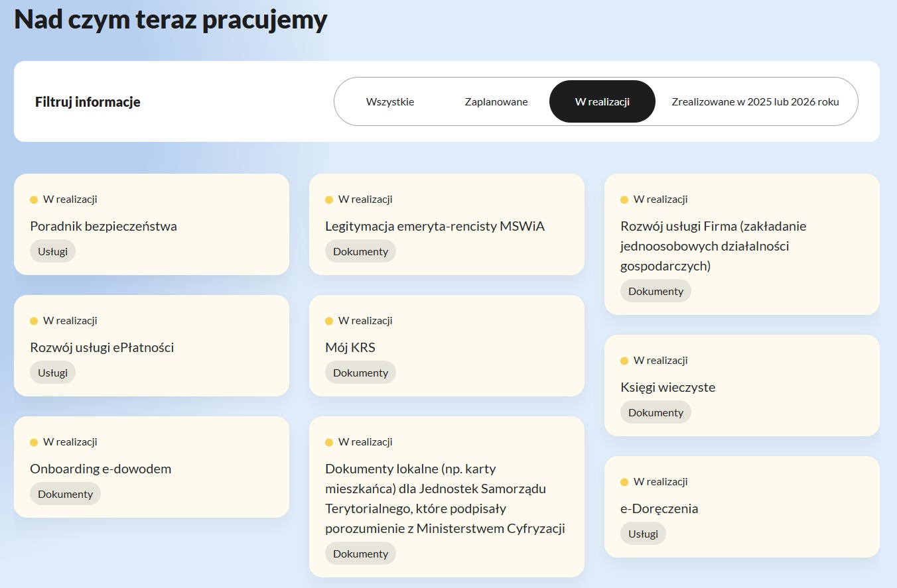Click the yellow dot on Rozwój usługi ePłatności card
Viewport: 897px width, 588px height.
click(x=33, y=320)
